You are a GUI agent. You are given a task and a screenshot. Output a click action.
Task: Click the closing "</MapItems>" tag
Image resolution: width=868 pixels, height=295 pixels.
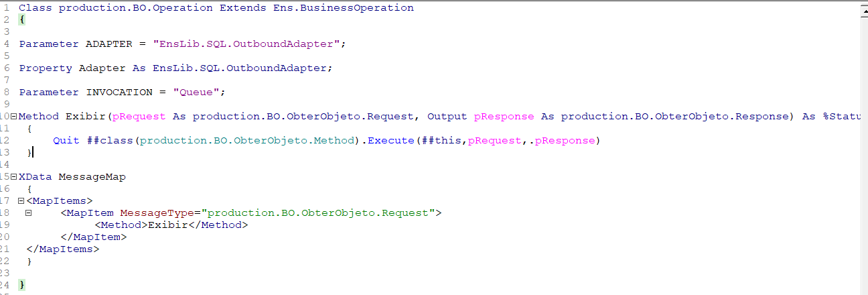pyautogui.click(x=62, y=249)
